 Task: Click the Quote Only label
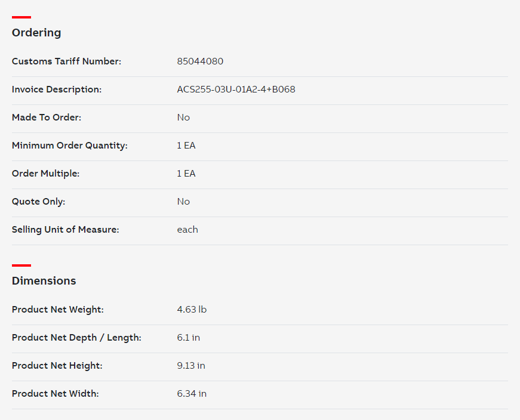point(38,202)
